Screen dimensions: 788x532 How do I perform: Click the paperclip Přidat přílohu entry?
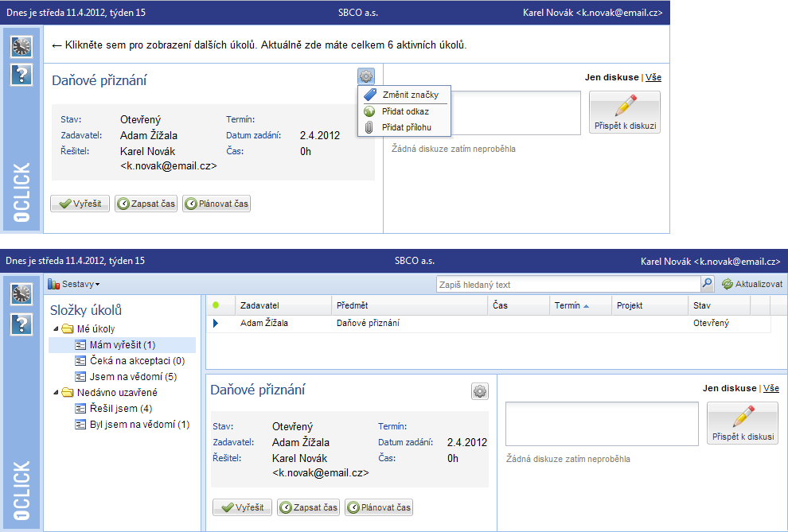coord(405,127)
